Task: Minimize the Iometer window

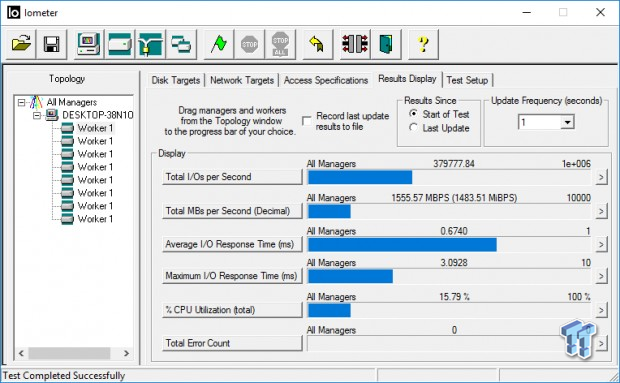Action: pyautogui.click(x=526, y=13)
